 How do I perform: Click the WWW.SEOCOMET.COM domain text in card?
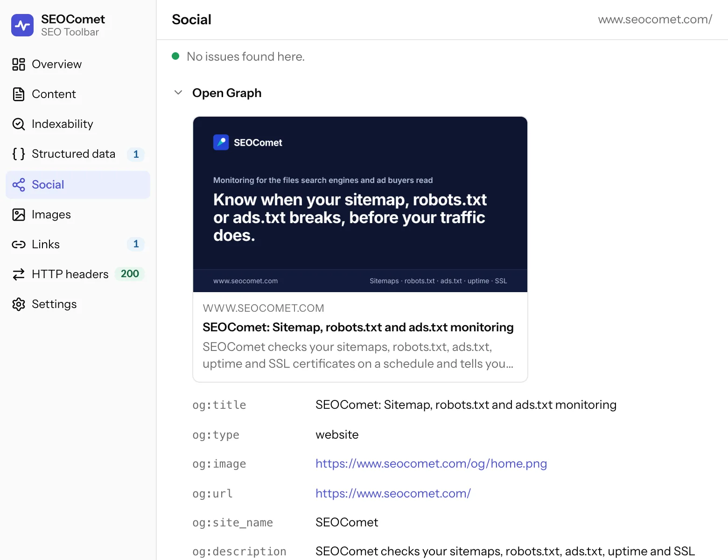263,308
